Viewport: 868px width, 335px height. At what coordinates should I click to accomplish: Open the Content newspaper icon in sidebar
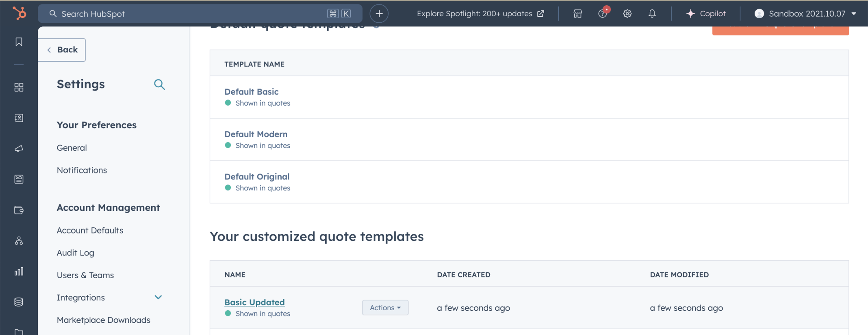pos(19,179)
